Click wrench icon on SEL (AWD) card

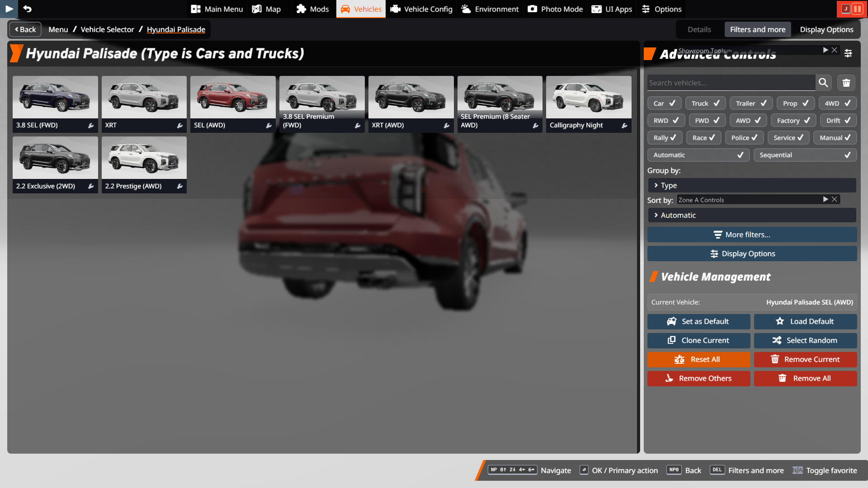pos(269,126)
